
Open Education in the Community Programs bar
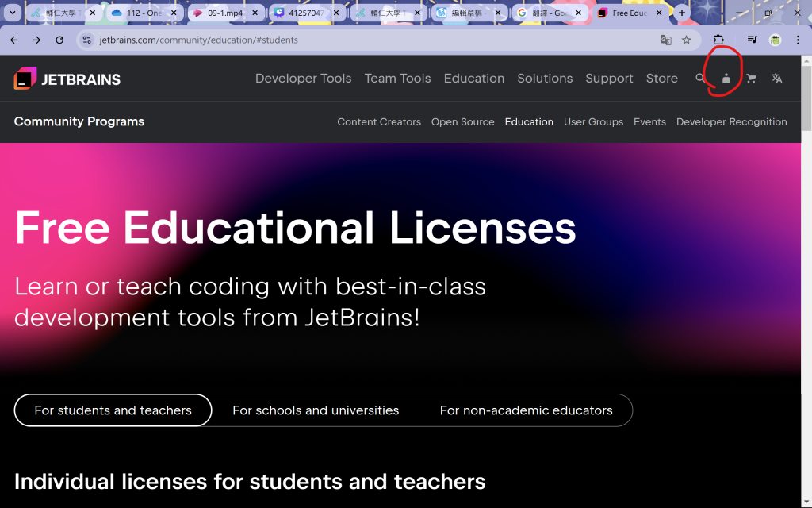click(x=529, y=121)
